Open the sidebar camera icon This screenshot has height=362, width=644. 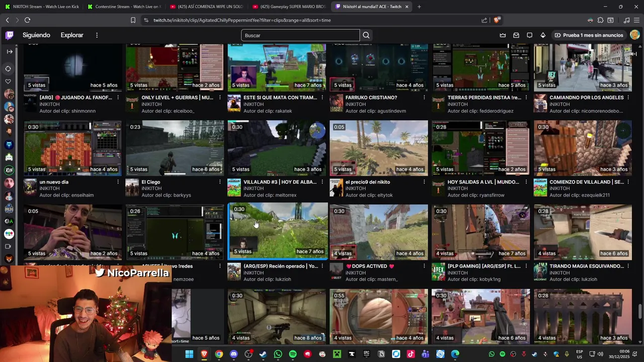[x=8, y=246]
